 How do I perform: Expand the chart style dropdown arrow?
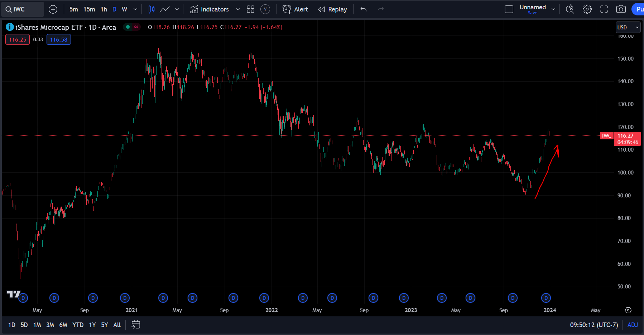coord(177,9)
